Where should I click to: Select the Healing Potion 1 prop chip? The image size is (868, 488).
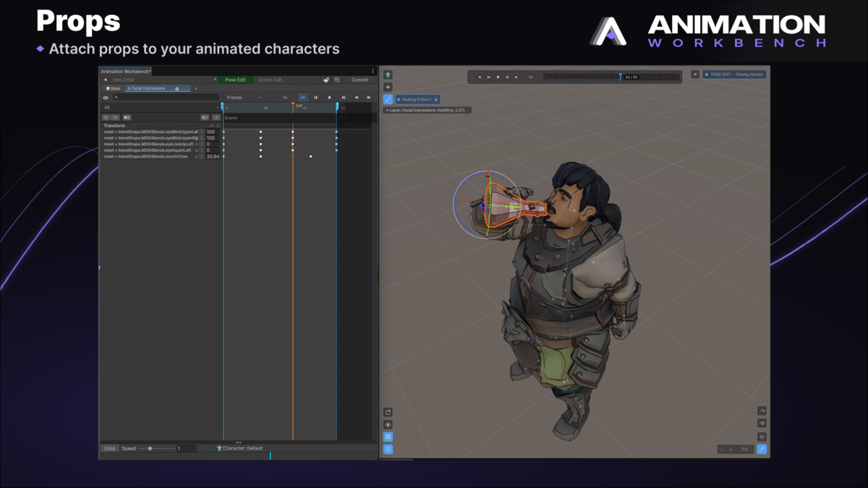[x=416, y=99]
